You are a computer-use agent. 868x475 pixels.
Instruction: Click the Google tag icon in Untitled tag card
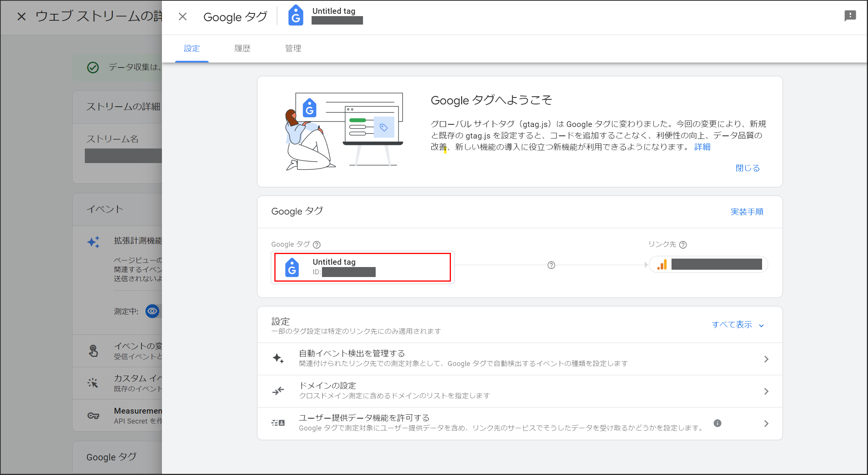(292, 267)
